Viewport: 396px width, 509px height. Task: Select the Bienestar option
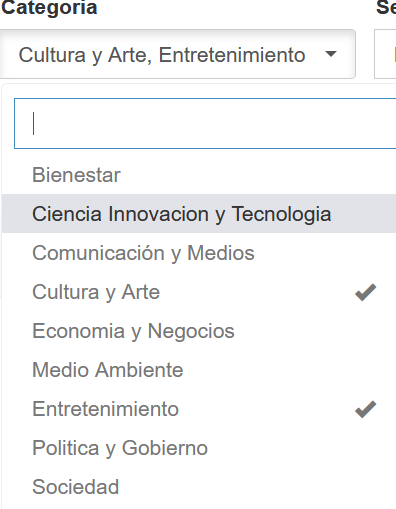click(199, 175)
